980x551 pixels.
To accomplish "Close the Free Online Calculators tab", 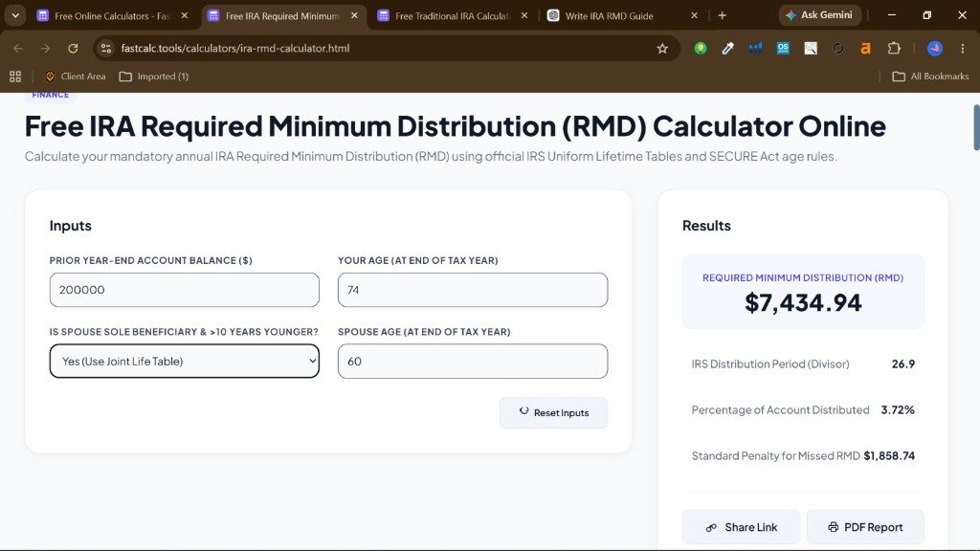I will tap(185, 15).
